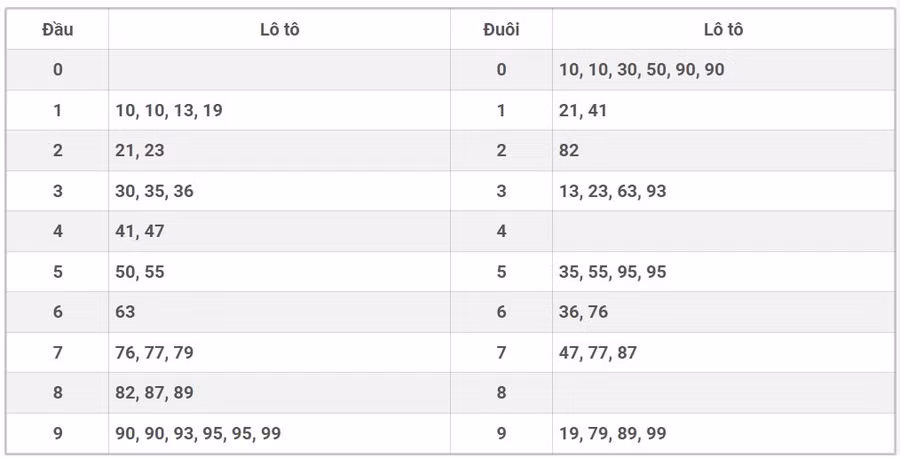Click the Đuôi column header
Screen dimensions: 900x458
point(501,29)
